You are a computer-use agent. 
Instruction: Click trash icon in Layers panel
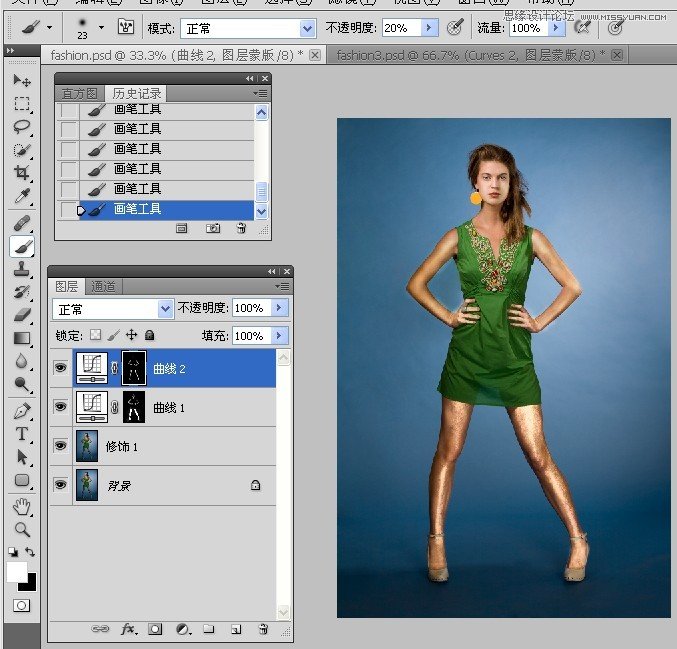point(262,630)
